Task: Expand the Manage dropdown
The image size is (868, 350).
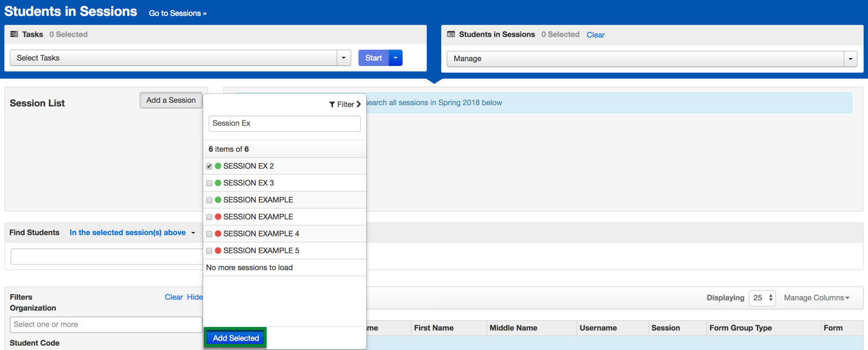Action: pyautogui.click(x=652, y=59)
